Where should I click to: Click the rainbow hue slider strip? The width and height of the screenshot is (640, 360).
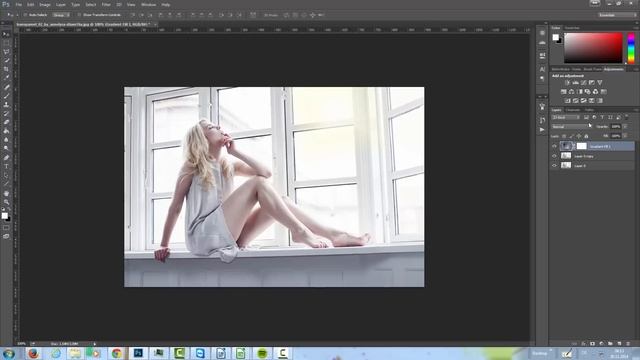[x=631, y=49]
